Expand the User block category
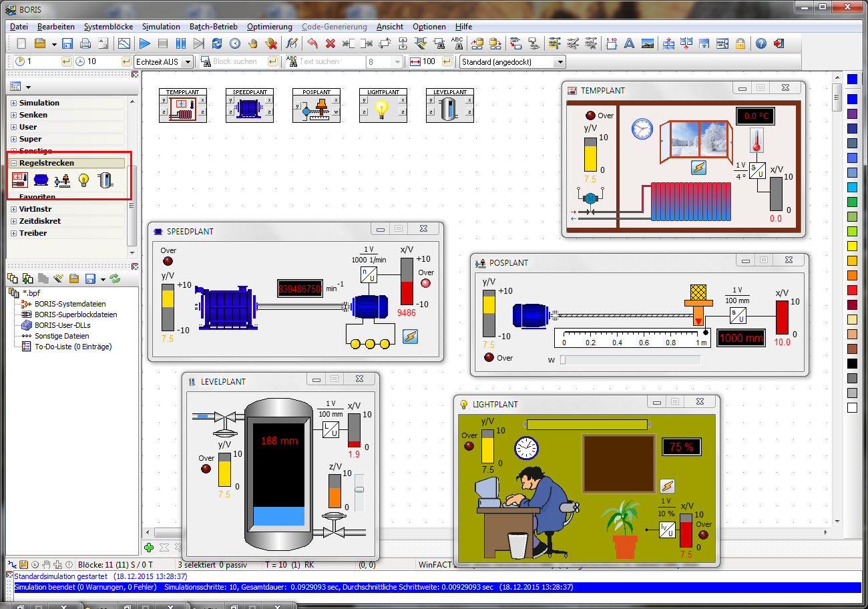The width and height of the screenshot is (868, 609). pyautogui.click(x=14, y=127)
